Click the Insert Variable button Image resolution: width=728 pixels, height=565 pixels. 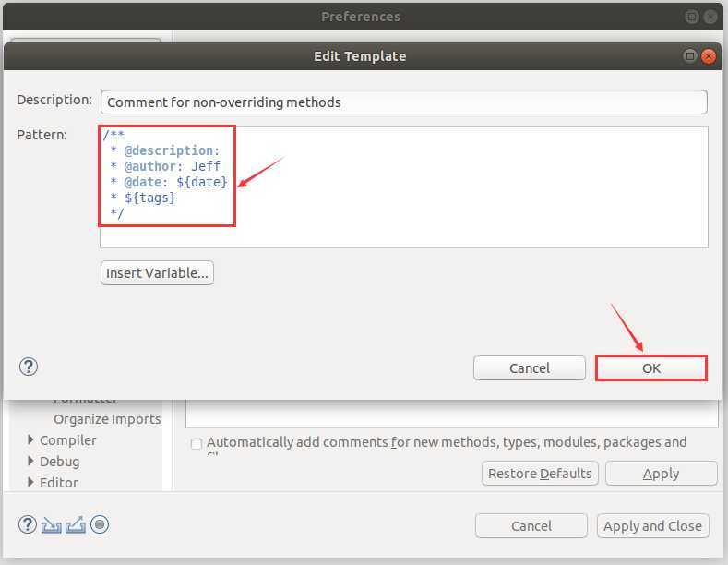(x=157, y=272)
